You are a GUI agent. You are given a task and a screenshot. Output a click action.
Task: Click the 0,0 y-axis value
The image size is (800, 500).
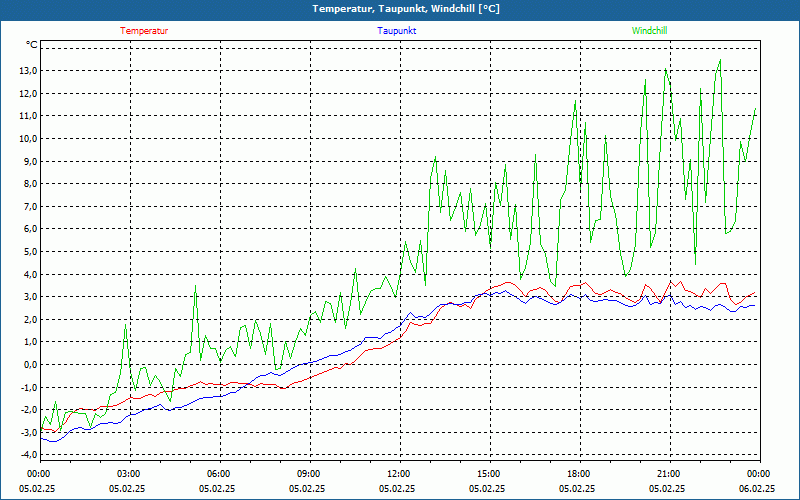pyautogui.click(x=30, y=365)
